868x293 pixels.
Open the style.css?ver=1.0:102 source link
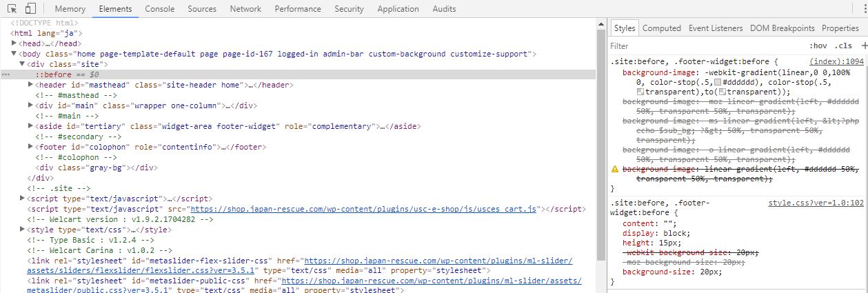(x=816, y=203)
